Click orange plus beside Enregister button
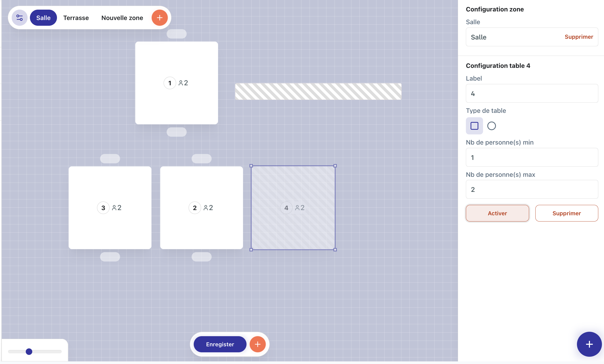Viewport: 604px width, 364px height. pos(258,344)
